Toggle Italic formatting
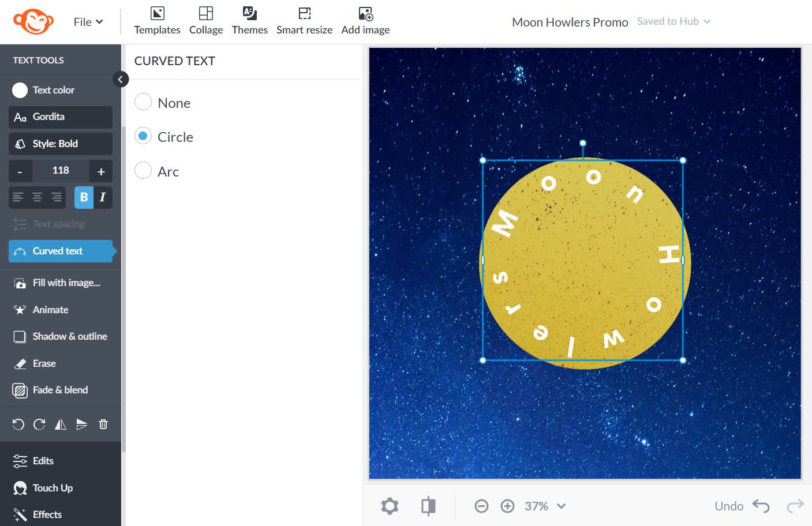812x526 pixels. (103, 197)
